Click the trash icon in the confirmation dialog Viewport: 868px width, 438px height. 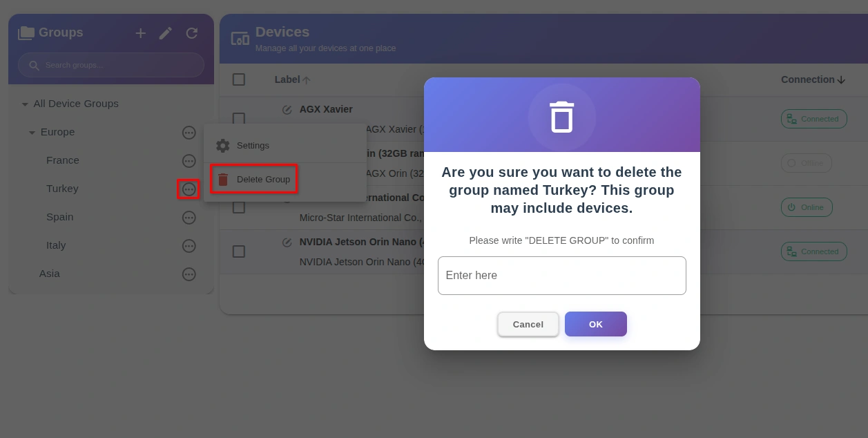[561, 117]
